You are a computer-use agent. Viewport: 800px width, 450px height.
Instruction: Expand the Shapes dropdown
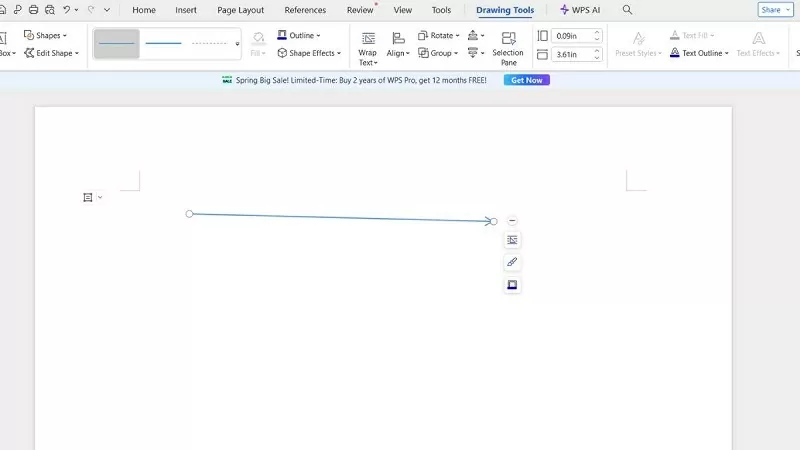[x=45, y=35]
